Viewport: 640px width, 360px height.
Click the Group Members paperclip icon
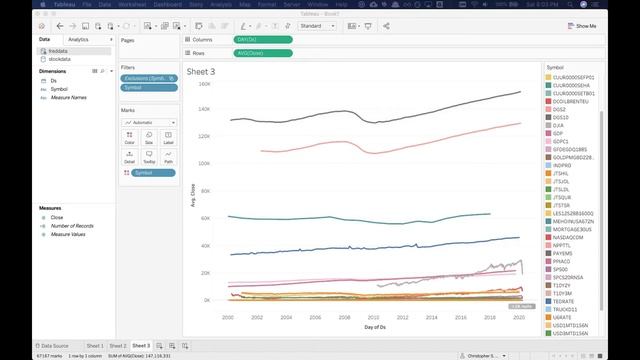pos(258,26)
